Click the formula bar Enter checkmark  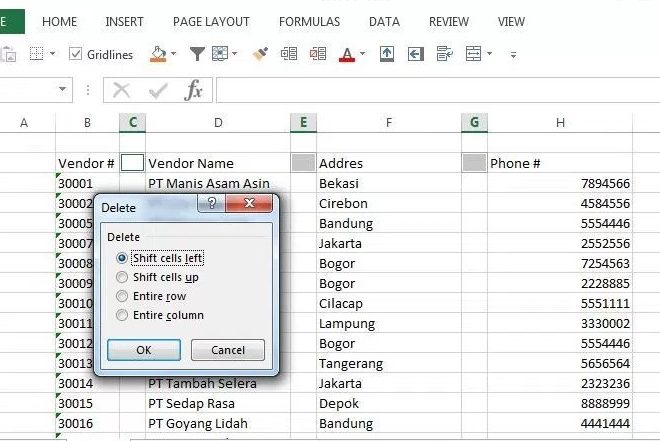[x=158, y=90]
